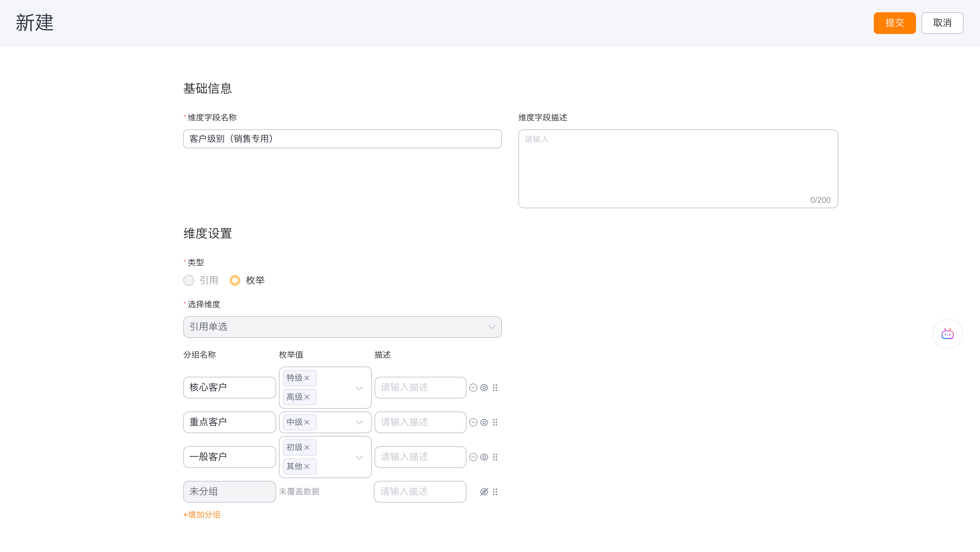This screenshot has height=552, width=980.
Task: Toggle visibility eye for 核心客户 row
Action: click(484, 388)
